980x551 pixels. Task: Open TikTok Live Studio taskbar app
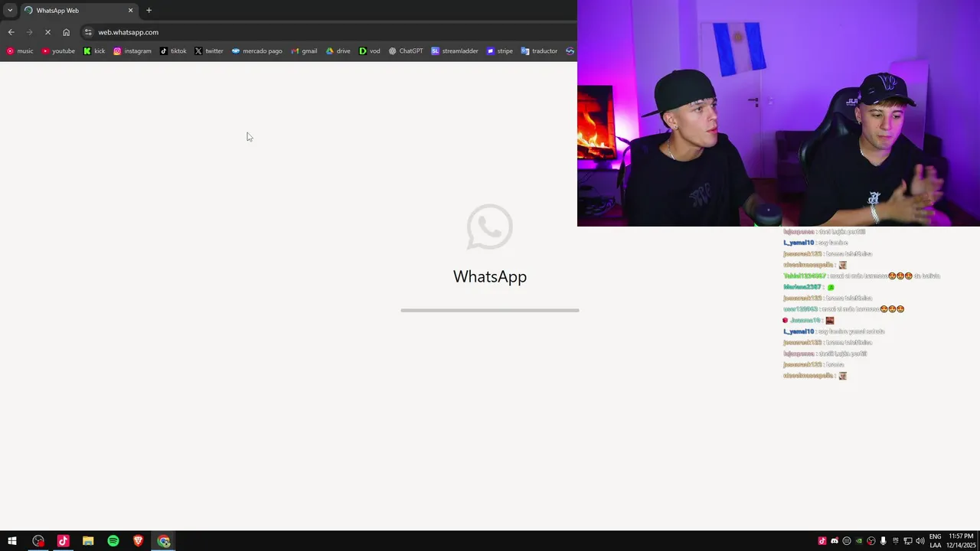pyautogui.click(x=64, y=541)
